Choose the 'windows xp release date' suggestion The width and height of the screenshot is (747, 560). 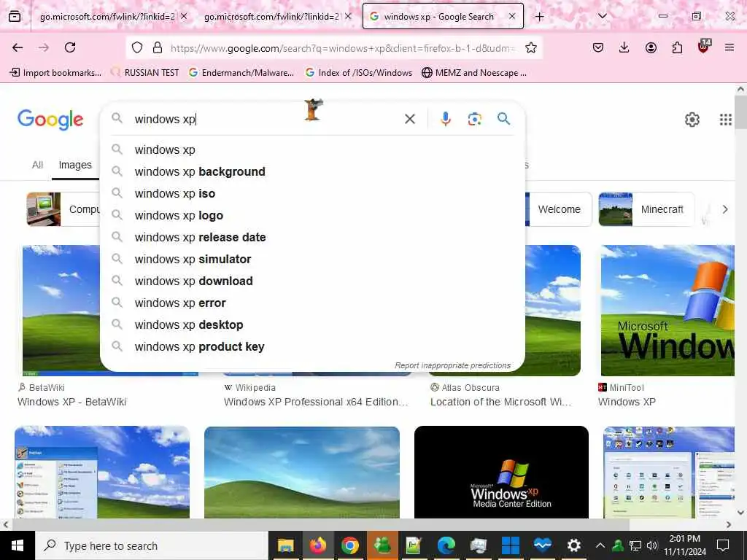(312, 237)
